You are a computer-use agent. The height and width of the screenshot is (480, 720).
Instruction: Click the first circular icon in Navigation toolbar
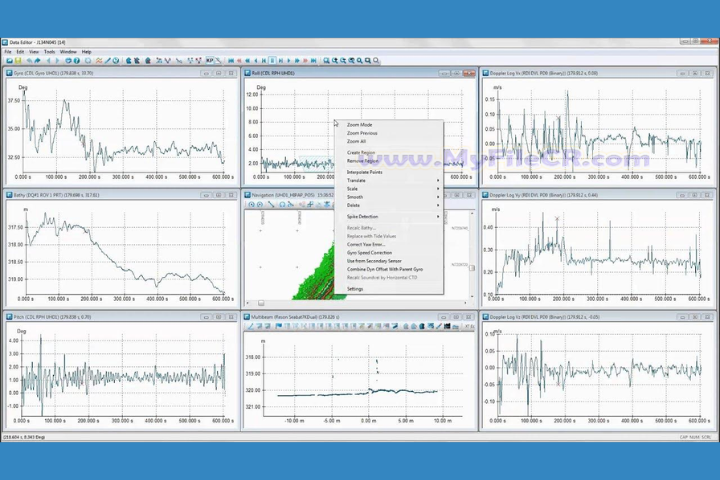[x=252, y=204]
